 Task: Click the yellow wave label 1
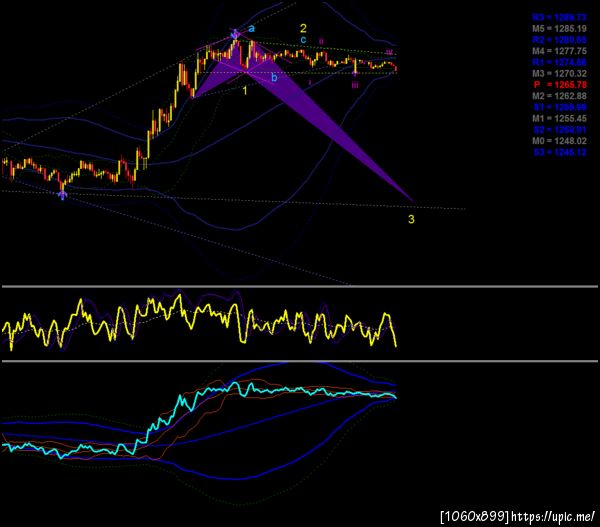click(x=245, y=91)
